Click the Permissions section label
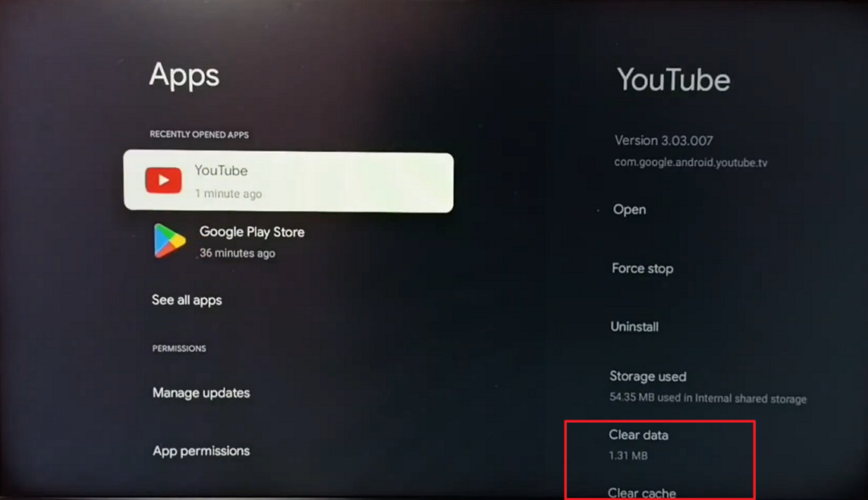This screenshot has width=868, height=500. [x=179, y=348]
